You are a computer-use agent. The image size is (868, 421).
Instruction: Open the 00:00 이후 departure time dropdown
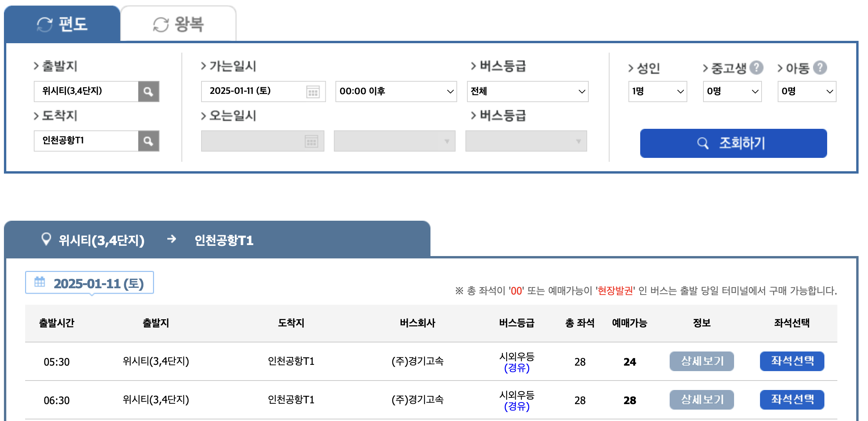pyautogui.click(x=396, y=92)
